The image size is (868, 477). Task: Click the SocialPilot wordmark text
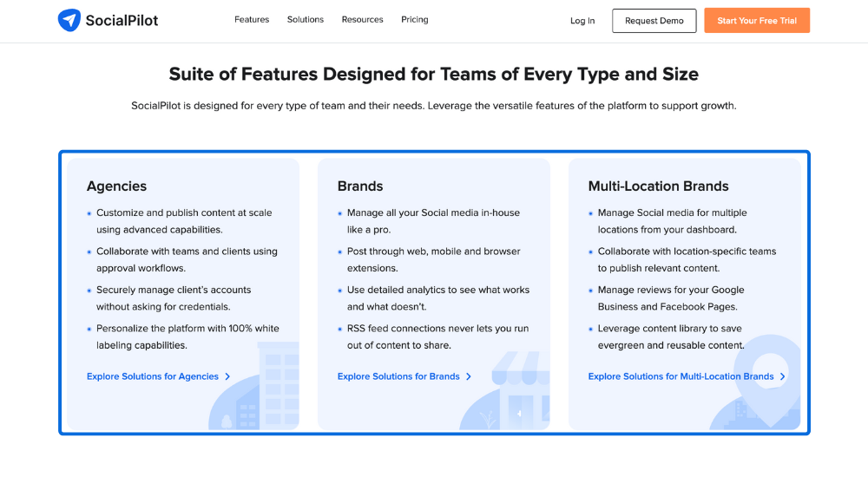[x=122, y=21]
